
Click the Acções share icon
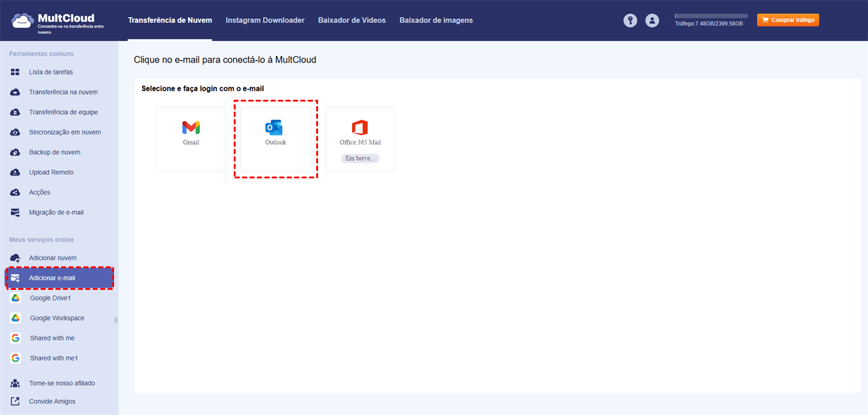point(15,192)
